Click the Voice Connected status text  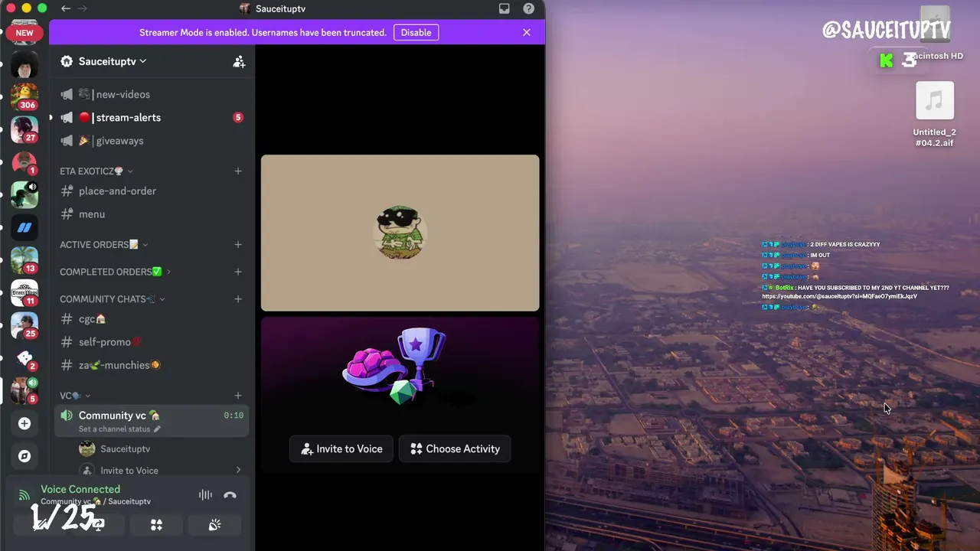click(x=80, y=489)
